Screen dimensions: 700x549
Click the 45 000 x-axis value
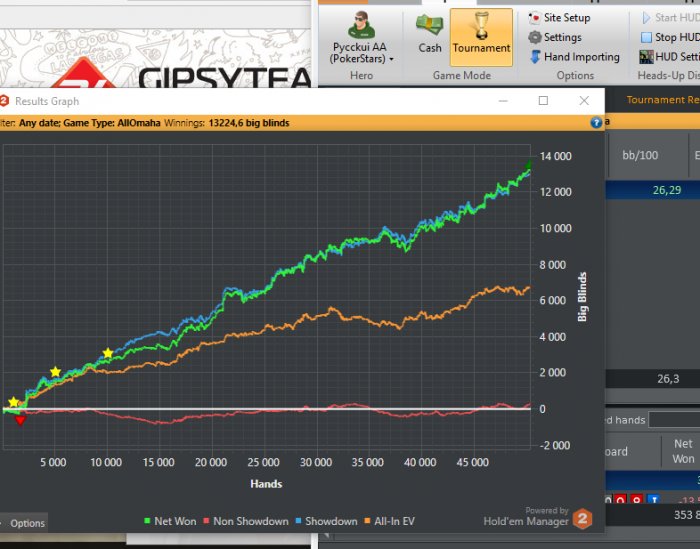(x=472, y=462)
